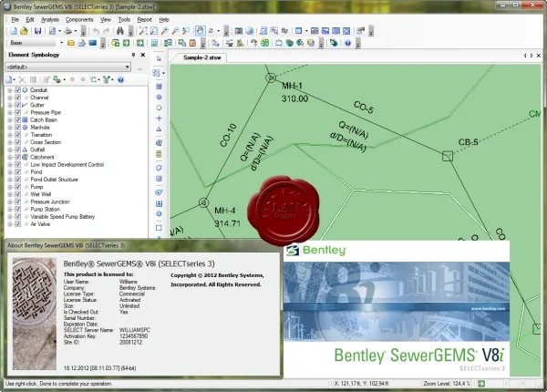Expand the Catch Basin tree node
This screenshot has height=392, width=547.
(x=10, y=120)
